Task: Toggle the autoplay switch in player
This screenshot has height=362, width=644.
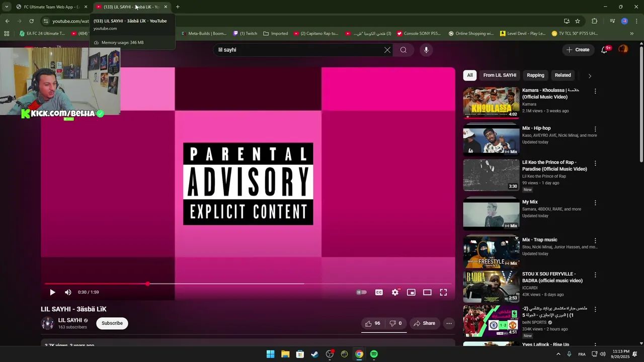Action: point(362,292)
